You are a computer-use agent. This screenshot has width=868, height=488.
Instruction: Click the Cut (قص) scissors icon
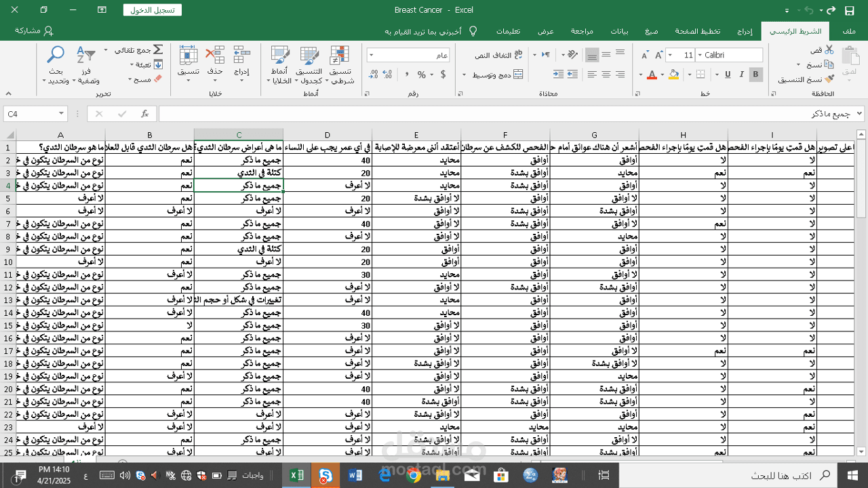click(829, 51)
